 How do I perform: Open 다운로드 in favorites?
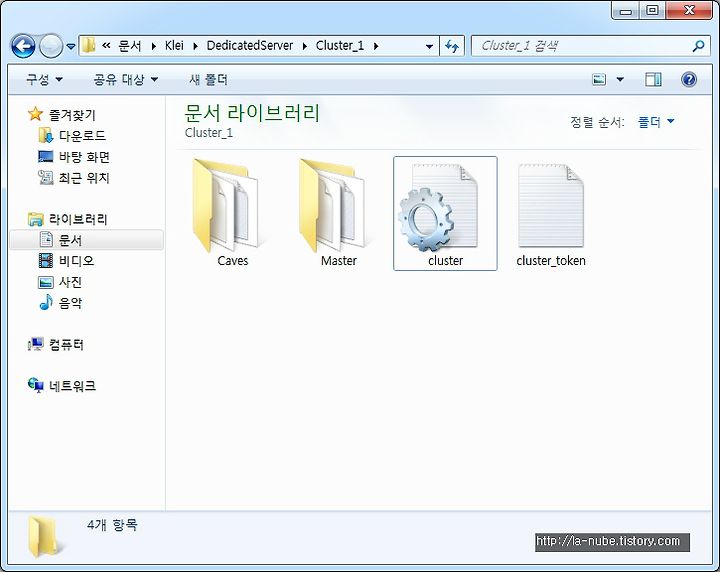click(72, 135)
